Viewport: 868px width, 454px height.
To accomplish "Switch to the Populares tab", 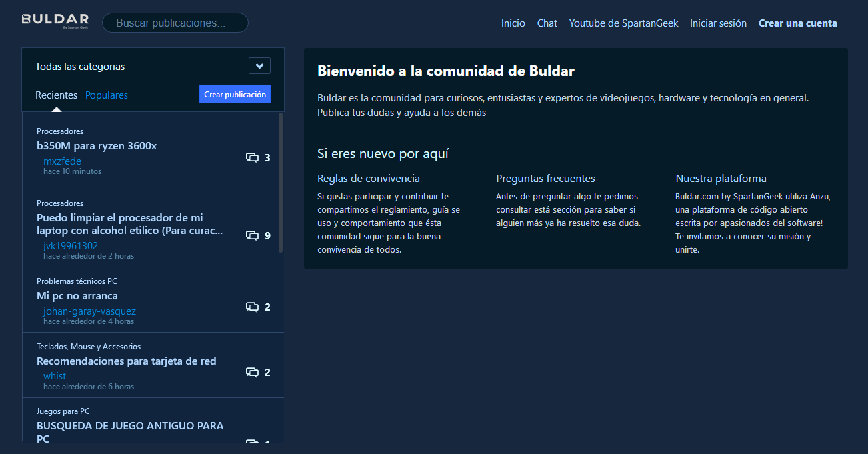I will point(107,95).
